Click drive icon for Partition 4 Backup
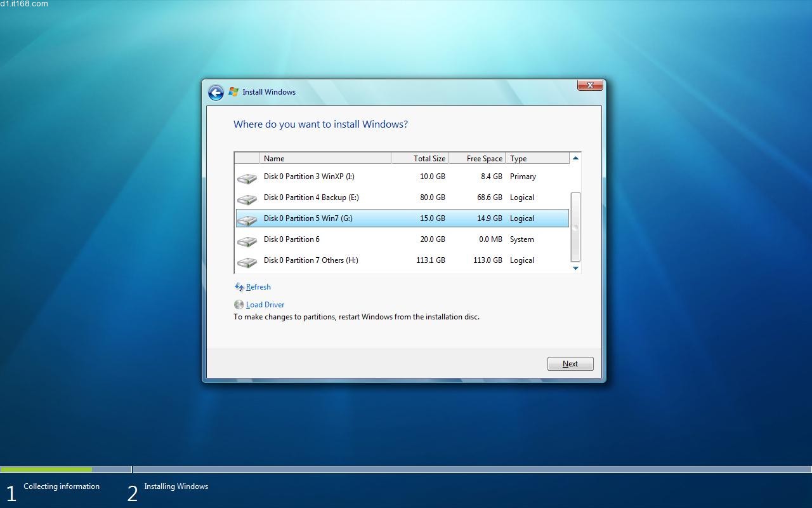The image size is (812, 508). click(x=247, y=199)
